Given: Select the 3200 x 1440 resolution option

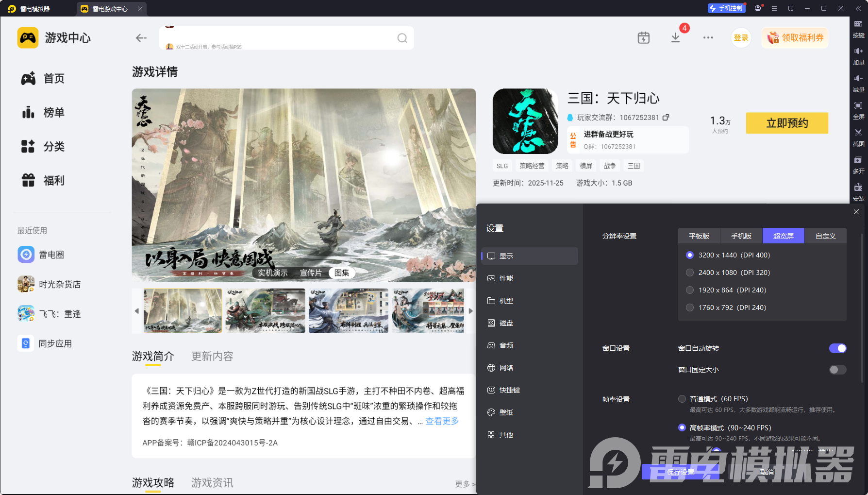Looking at the screenshot, I should (x=690, y=255).
